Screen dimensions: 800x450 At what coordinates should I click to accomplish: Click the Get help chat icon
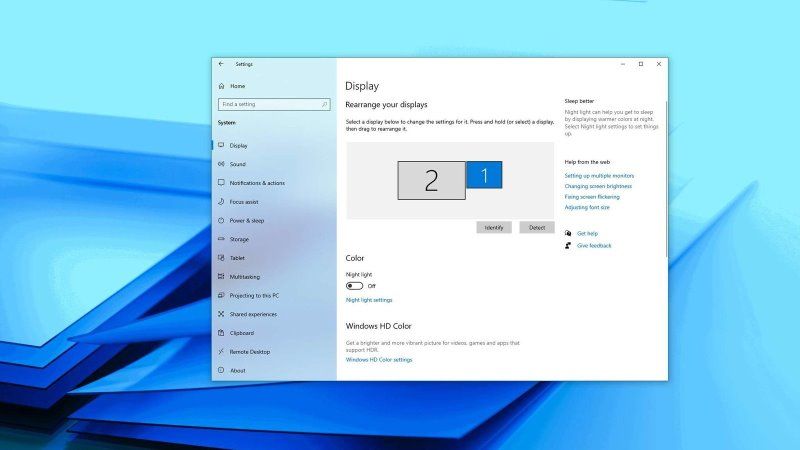click(x=568, y=233)
